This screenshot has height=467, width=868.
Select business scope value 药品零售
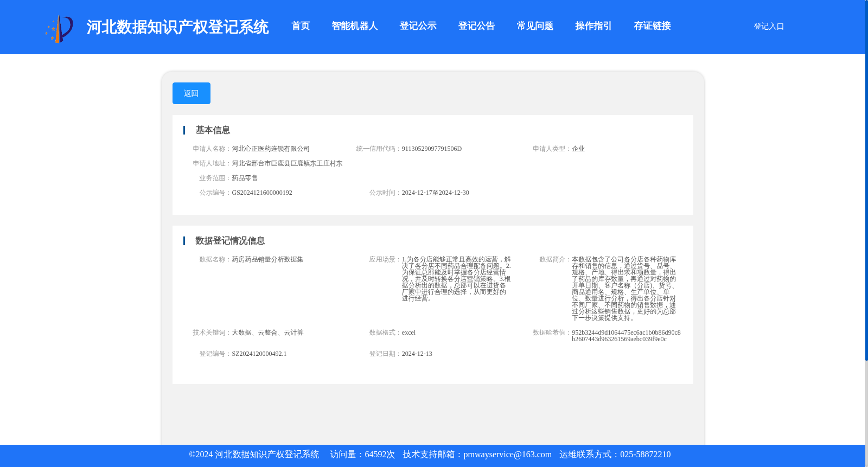[245, 178]
